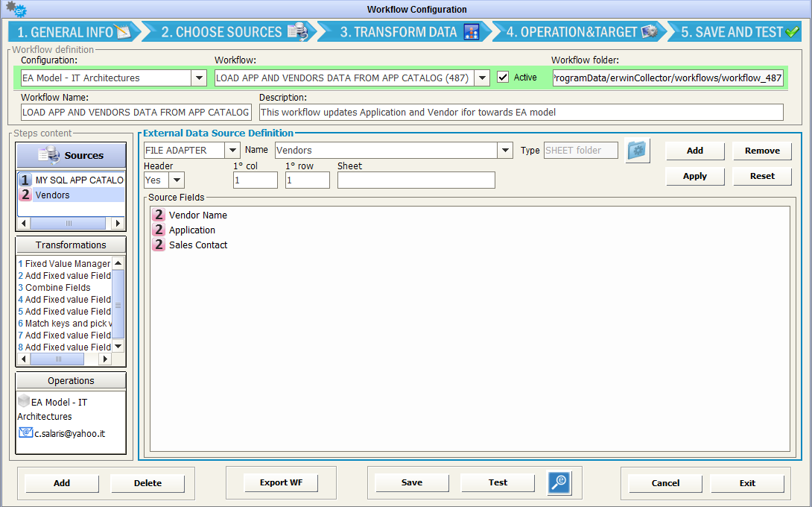Select transformation 6 Match keys and pick
The width and height of the screenshot is (812, 507).
(64, 323)
